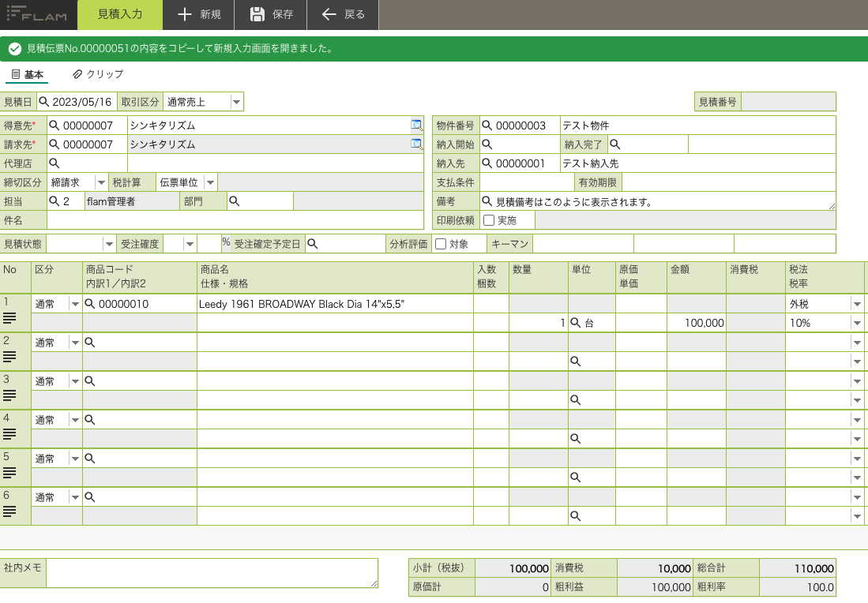The width and height of the screenshot is (868, 603).
Task: Expand the 見積状態 dropdown
Action: [109, 244]
